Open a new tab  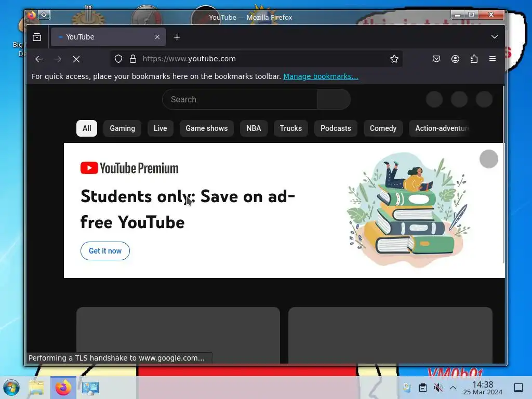(x=177, y=37)
